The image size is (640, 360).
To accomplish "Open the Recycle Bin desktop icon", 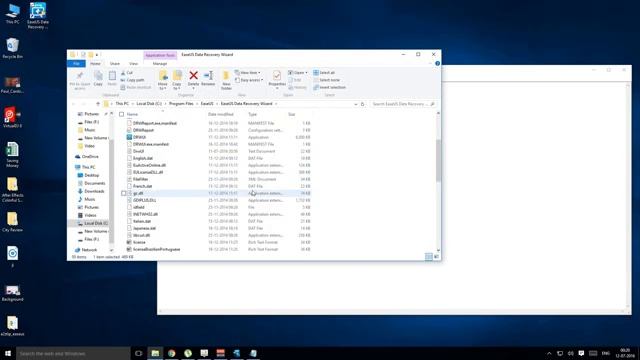I will pyautogui.click(x=12, y=48).
